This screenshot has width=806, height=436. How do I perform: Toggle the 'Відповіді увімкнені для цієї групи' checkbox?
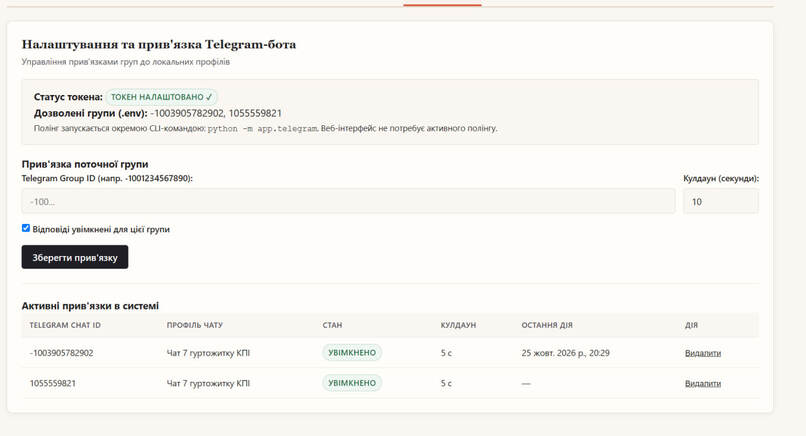coord(26,228)
